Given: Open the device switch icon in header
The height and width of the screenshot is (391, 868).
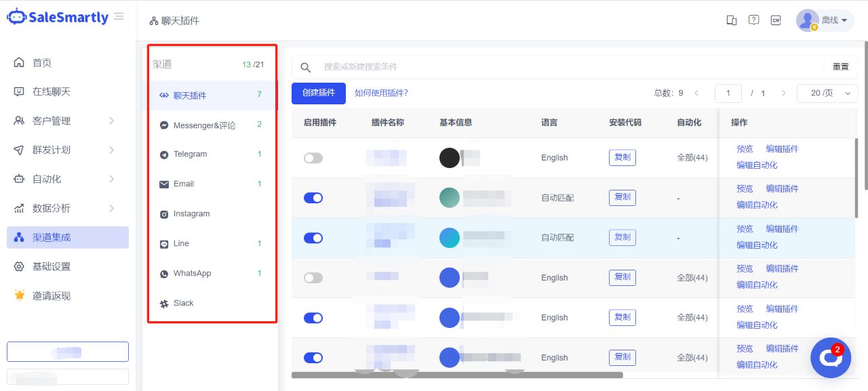Looking at the screenshot, I should pos(732,20).
